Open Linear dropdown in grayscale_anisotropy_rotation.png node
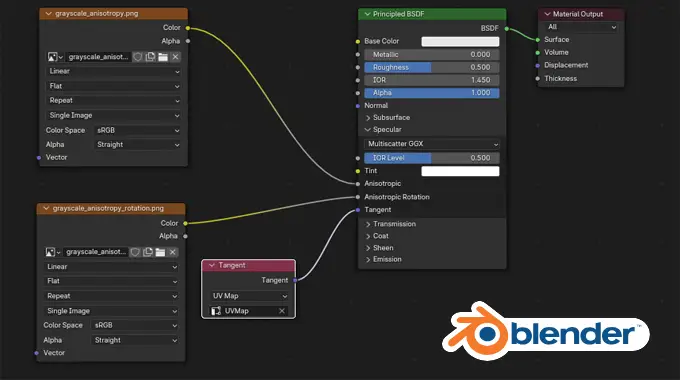 pyautogui.click(x=111, y=267)
